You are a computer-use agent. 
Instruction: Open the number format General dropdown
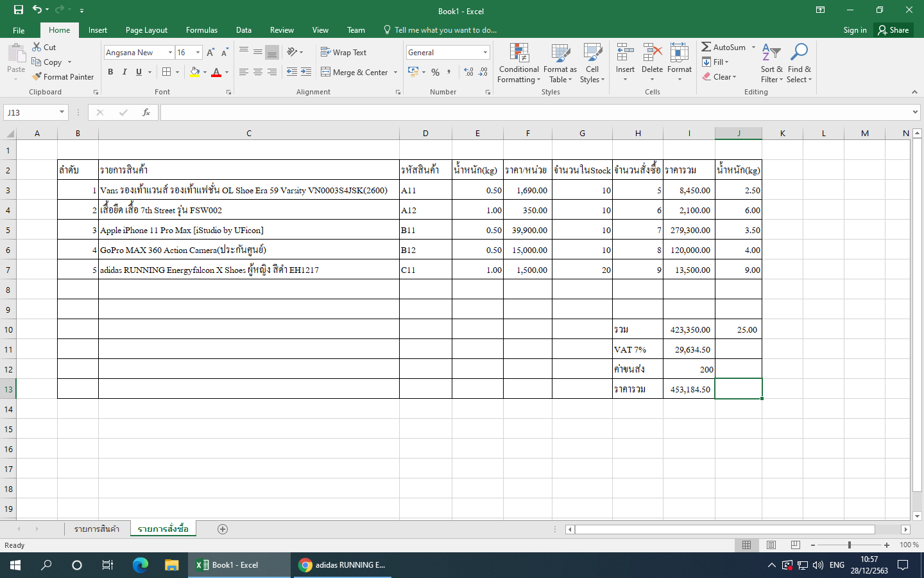(x=485, y=53)
